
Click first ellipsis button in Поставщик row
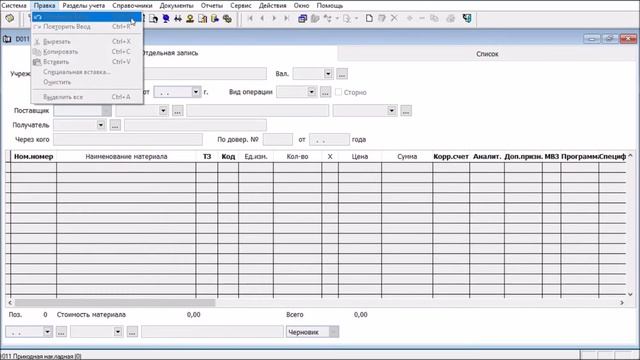point(178,111)
